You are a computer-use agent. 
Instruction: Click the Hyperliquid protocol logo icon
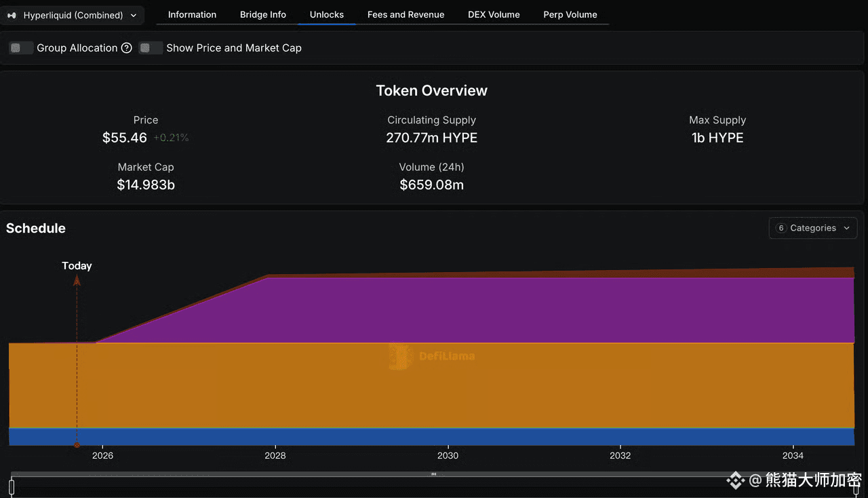(12, 15)
